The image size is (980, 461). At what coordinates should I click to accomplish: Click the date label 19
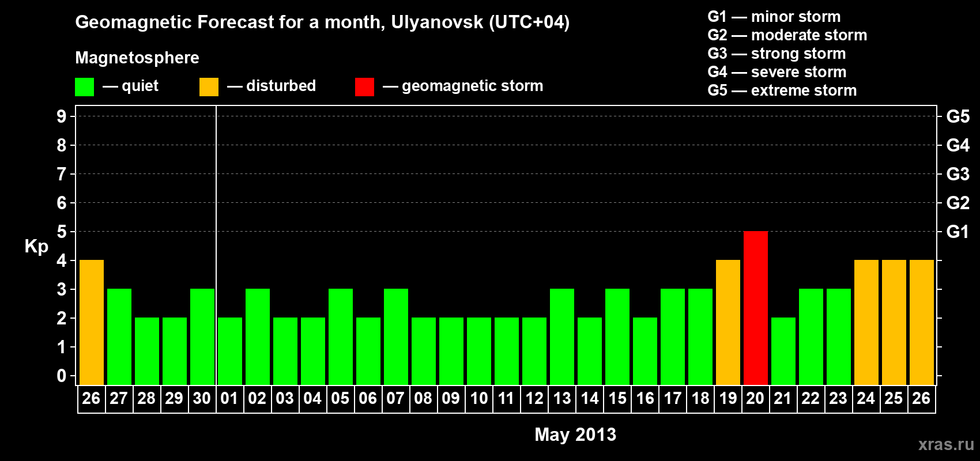click(x=728, y=398)
